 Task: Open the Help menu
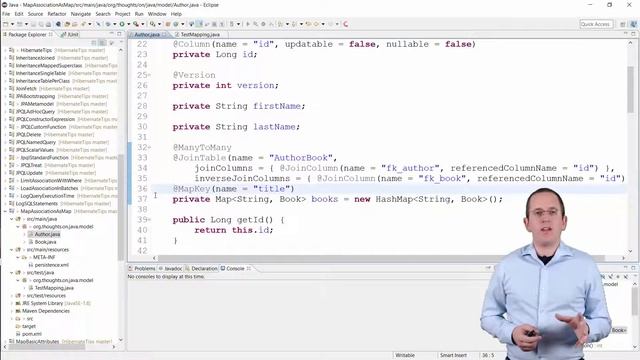click(176, 14)
